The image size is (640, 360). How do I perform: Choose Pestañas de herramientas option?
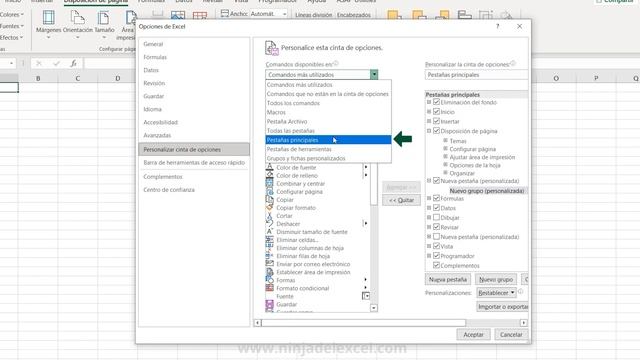coord(328,149)
